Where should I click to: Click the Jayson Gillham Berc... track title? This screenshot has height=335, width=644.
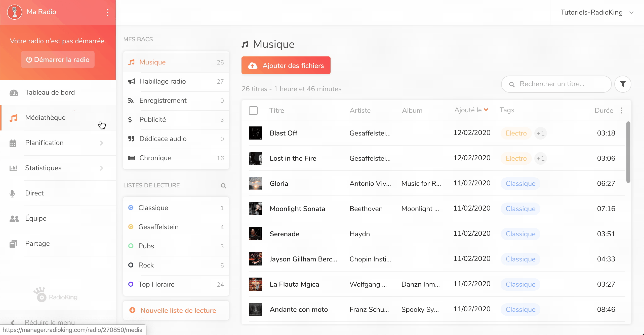(x=303, y=259)
